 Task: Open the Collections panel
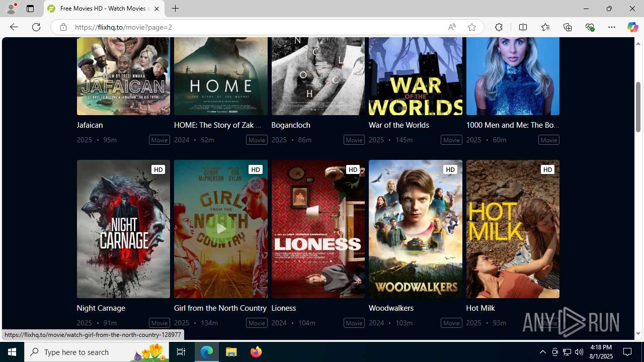(x=567, y=27)
